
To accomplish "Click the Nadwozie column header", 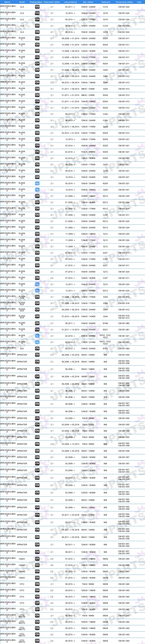I will [x=106, y=2].
